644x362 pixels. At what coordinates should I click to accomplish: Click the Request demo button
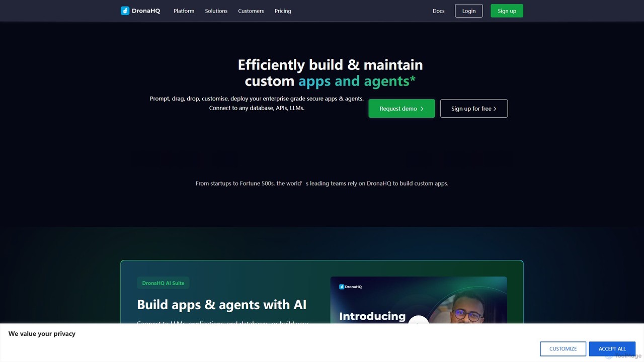click(x=401, y=109)
